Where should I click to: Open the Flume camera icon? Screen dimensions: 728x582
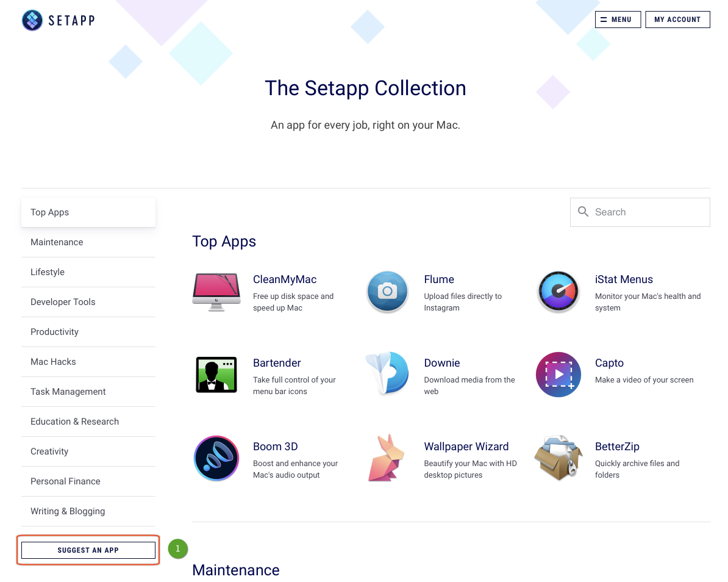387,292
